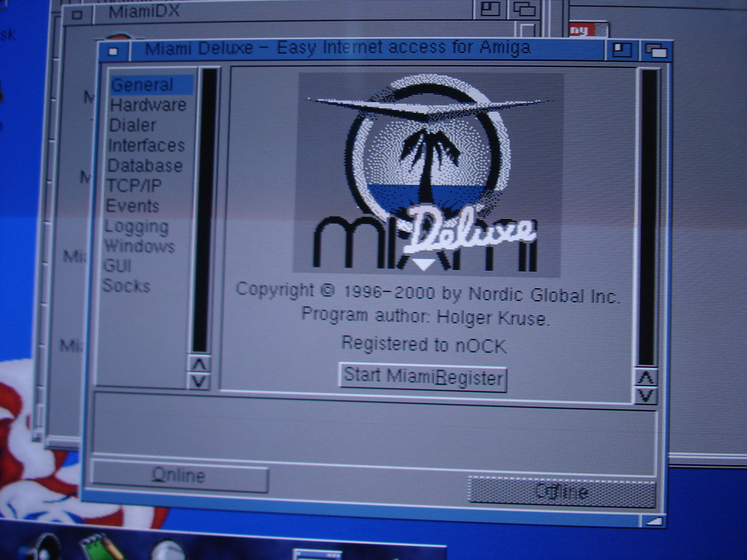Screen dimensions: 747x560
Task: Open the GUI settings page
Action: [x=117, y=265]
